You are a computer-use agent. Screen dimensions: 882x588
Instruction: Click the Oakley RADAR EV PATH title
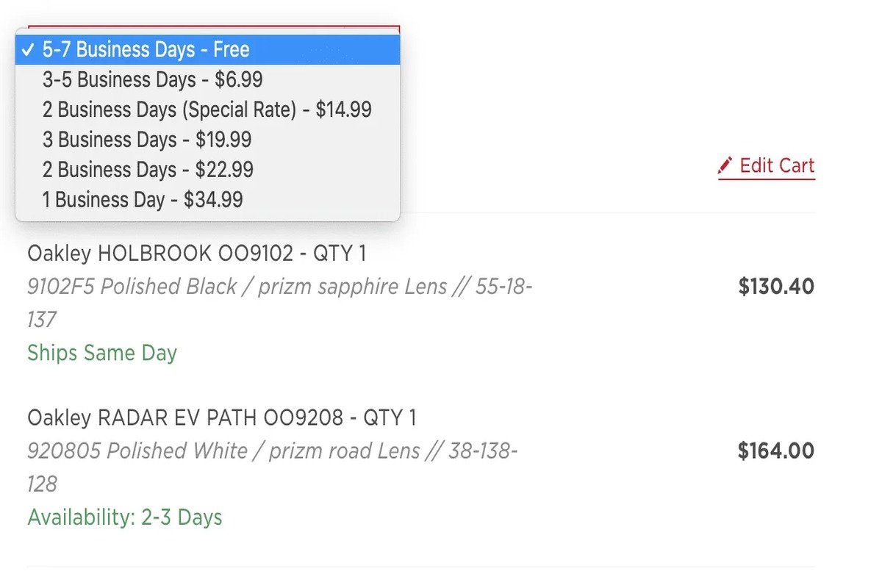tap(185, 418)
